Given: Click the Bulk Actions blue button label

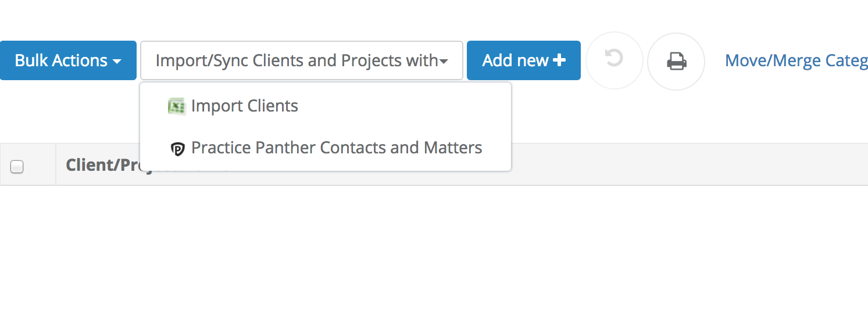Looking at the screenshot, I should click(x=61, y=60).
